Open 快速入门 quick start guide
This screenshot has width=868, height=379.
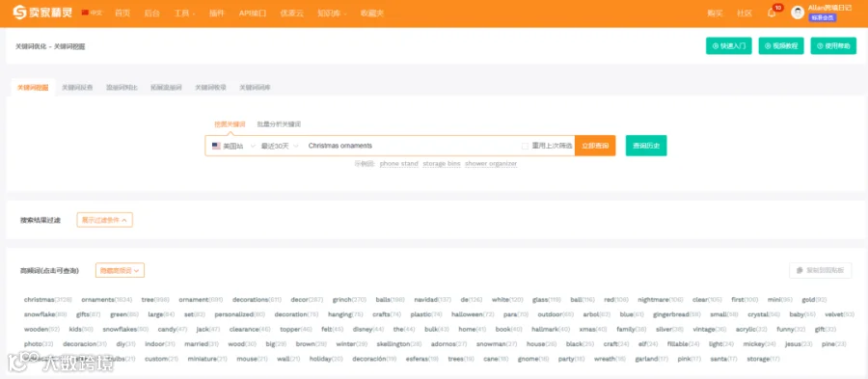point(728,46)
